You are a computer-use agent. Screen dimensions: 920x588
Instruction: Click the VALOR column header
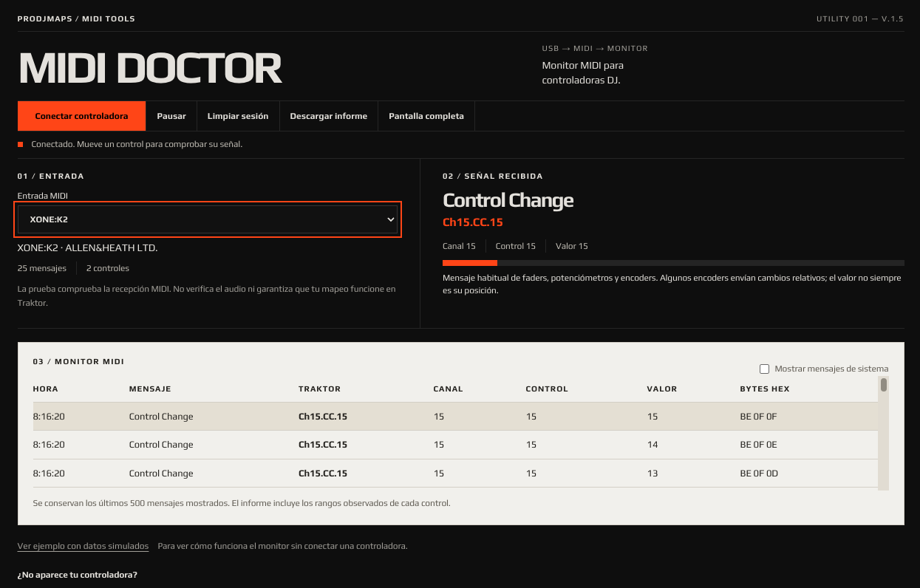(x=662, y=389)
